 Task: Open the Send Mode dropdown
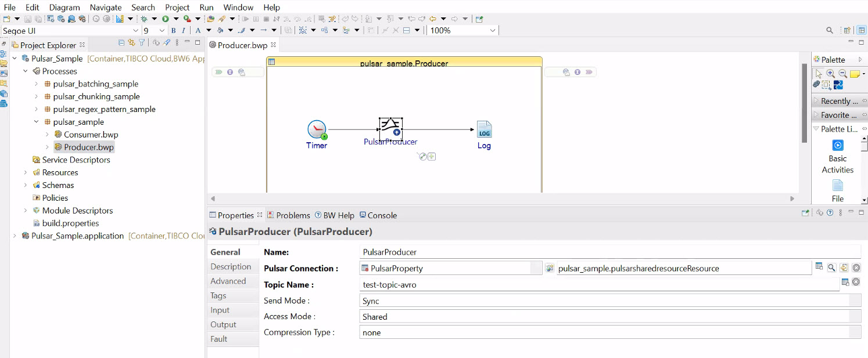[610, 301]
